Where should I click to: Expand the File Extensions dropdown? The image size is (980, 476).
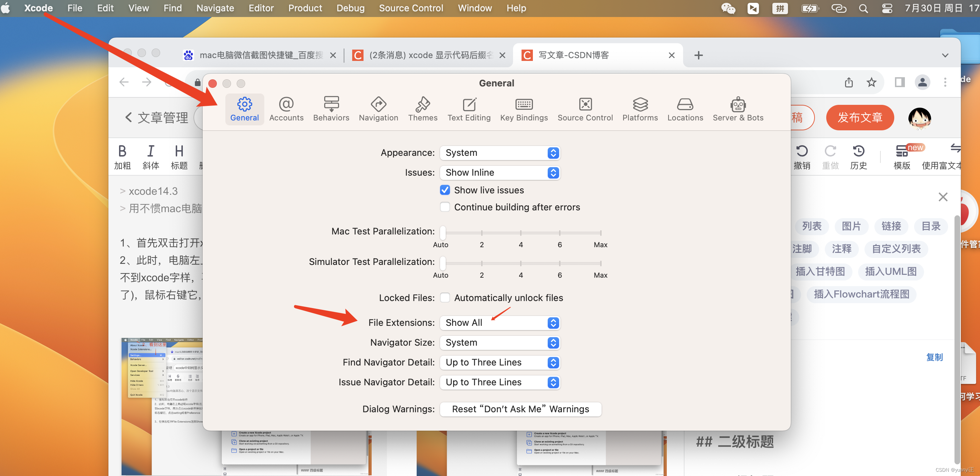coord(500,322)
